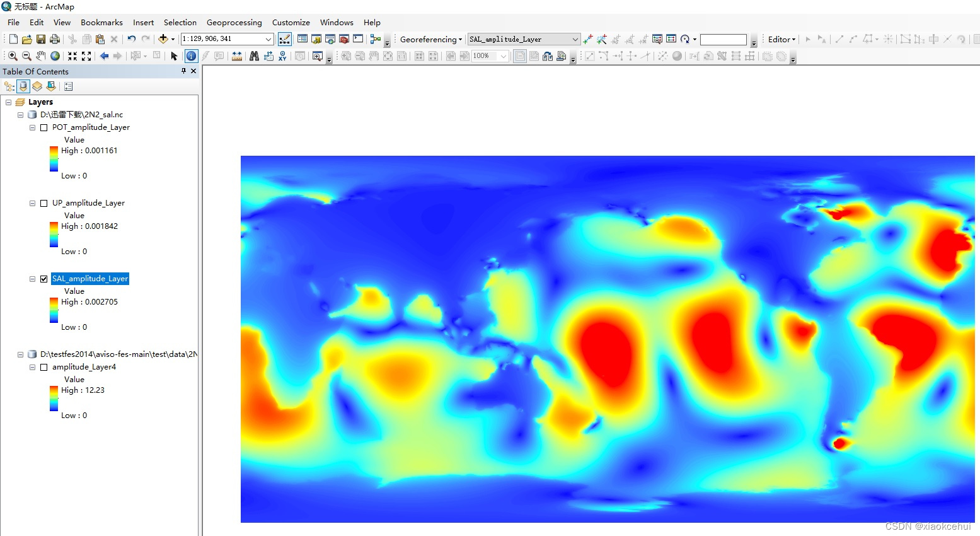Viewport: 980px width, 536px height.
Task: Collapse amplitude_Layer4 legend
Action: (x=33, y=367)
